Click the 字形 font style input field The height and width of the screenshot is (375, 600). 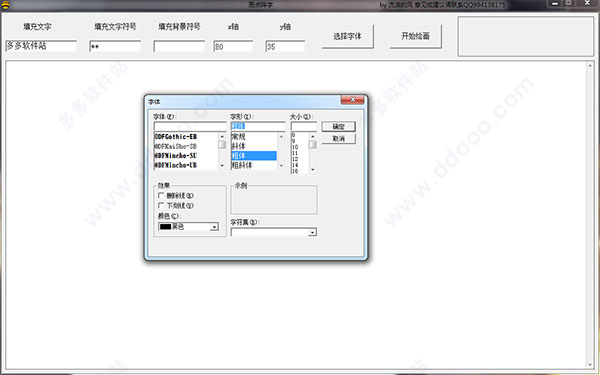pyautogui.click(x=258, y=126)
